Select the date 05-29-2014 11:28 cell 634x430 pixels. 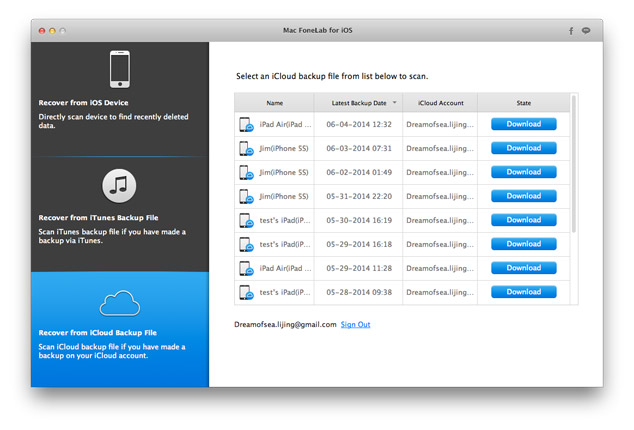359,268
